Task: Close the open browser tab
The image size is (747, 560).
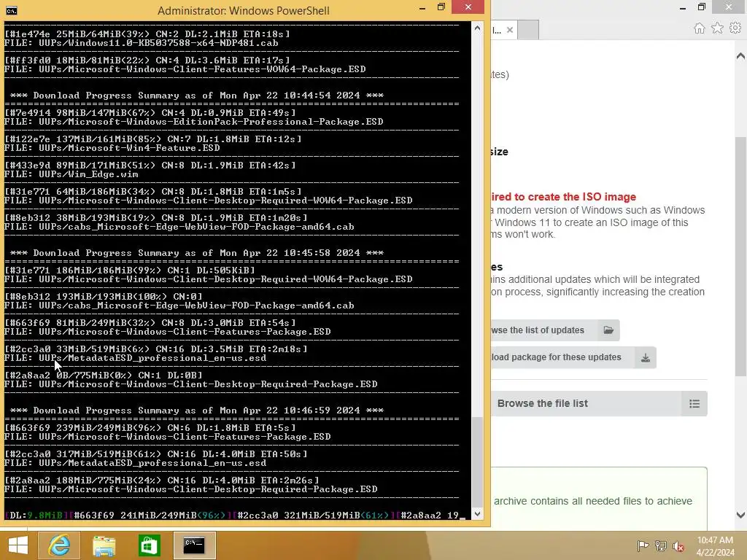Action: click(x=510, y=30)
